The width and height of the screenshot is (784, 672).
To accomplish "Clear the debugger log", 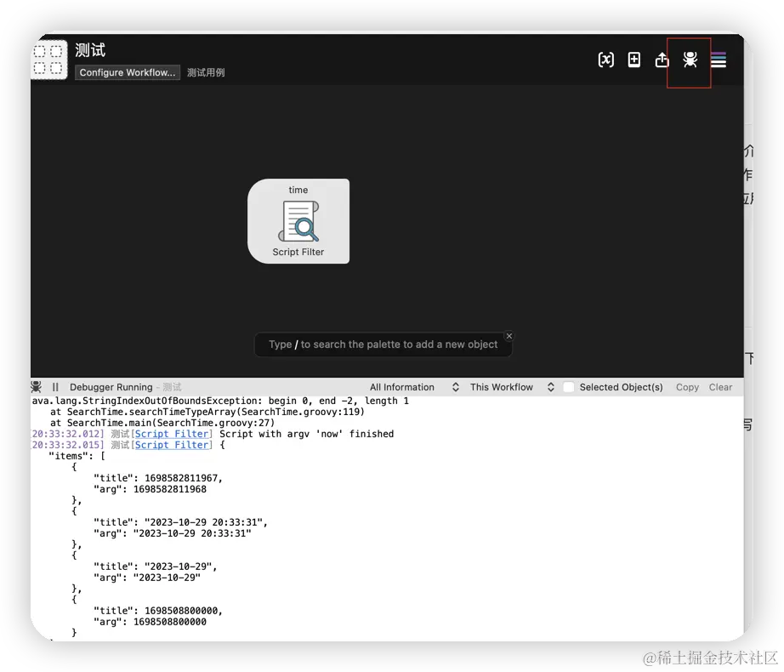I will pyautogui.click(x=720, y=387).
